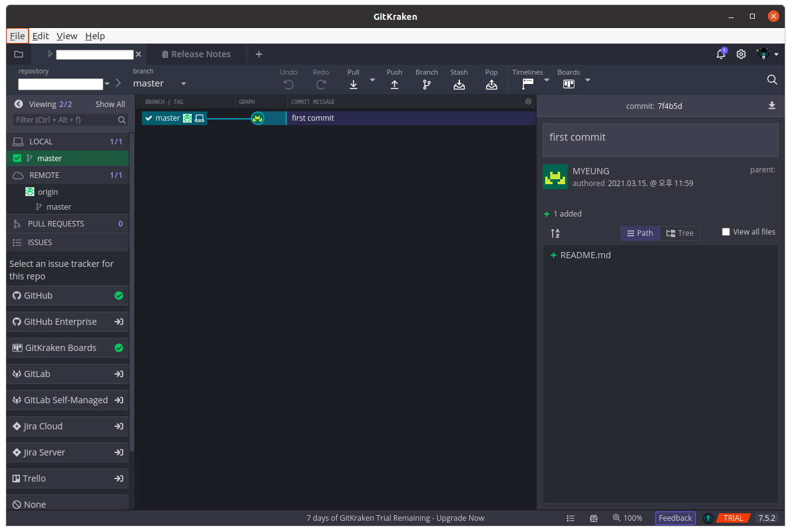Click version 7.5.2 label
Image resolution: width=791 pixels, height=532 pixels.
[x=766, y=518]
